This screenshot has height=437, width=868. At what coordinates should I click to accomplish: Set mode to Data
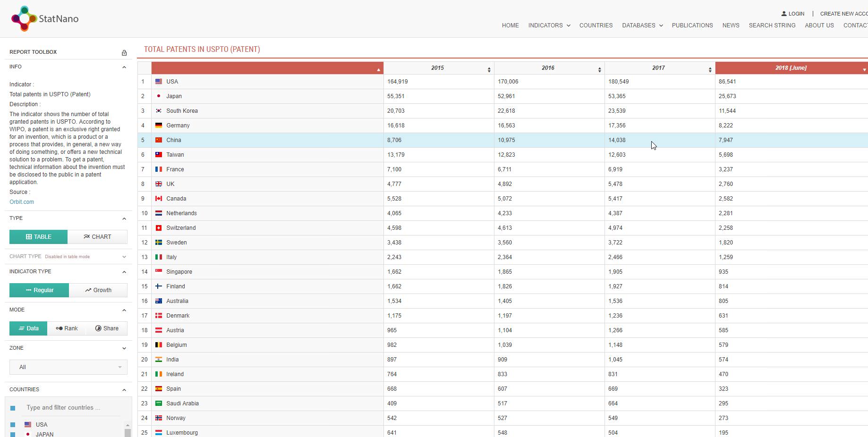click(28, 328)
